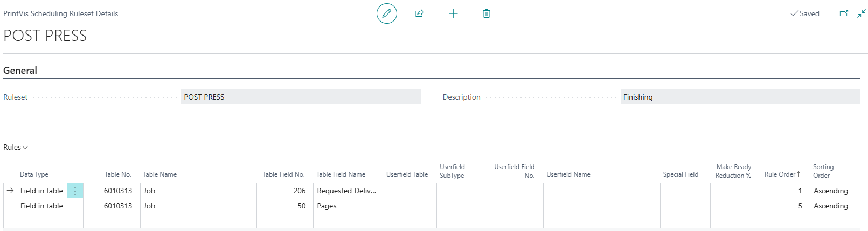Click the Description field Finishing
The height and width of the screenshot is (231, 868).
pos(740,97)
